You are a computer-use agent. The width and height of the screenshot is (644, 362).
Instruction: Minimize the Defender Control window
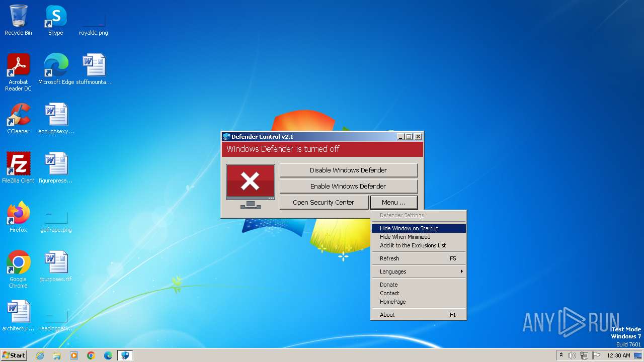point(400,137)
